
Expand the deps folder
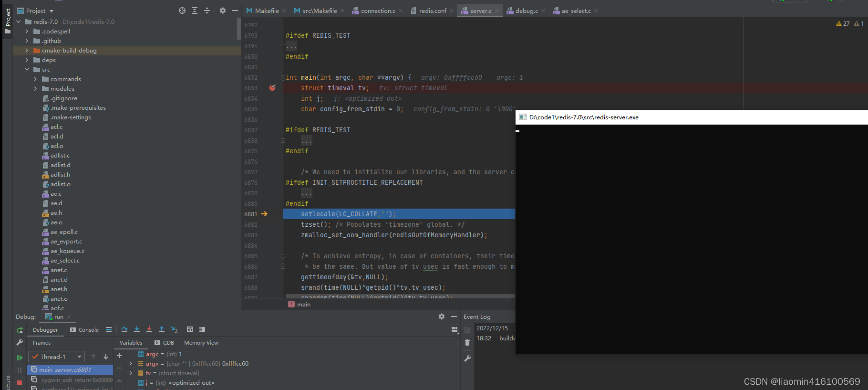27,60
